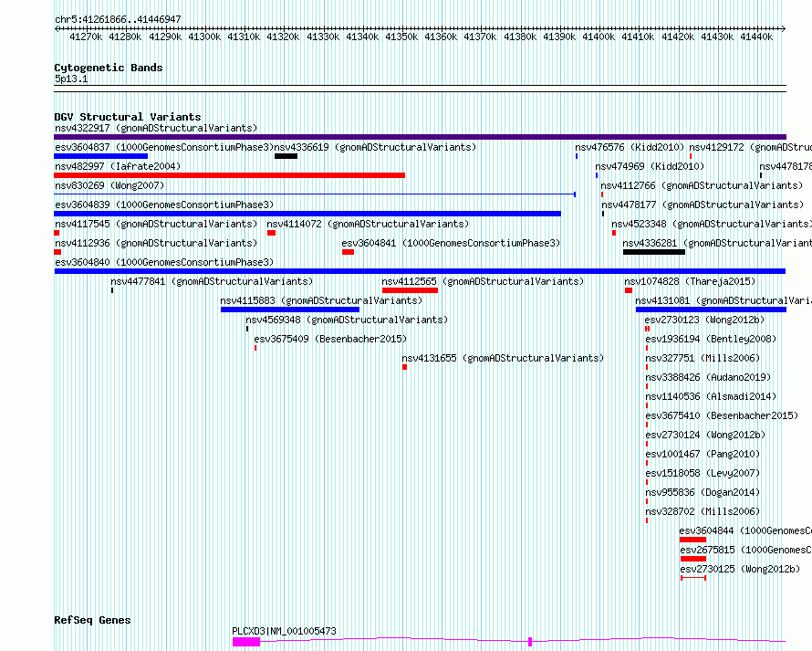
Task: Open nsv4523348 variant label
Action: point(712,224)
